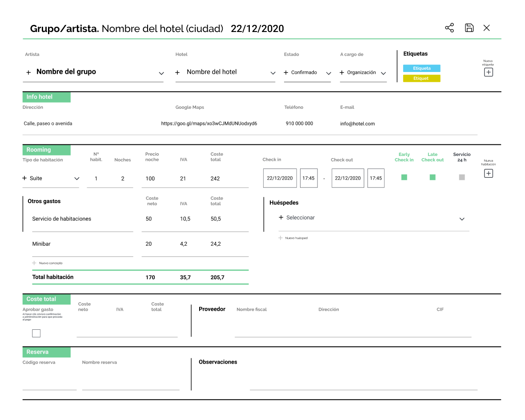The image size is (525, 420).
Task: Save the hotel booking with floppy disk icon
Action: 469,28
